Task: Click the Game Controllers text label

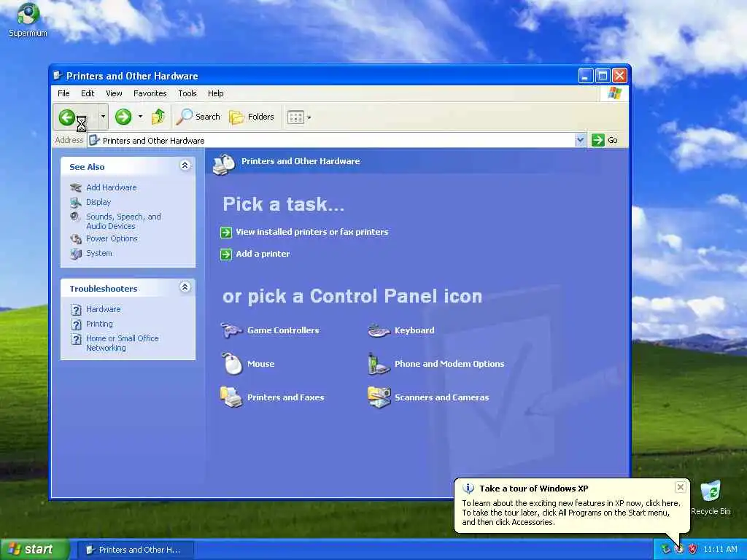Action: 283,330
